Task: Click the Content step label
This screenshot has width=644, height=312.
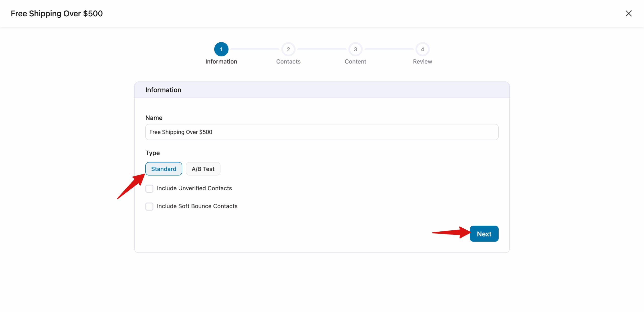Action: coord(355,61)
